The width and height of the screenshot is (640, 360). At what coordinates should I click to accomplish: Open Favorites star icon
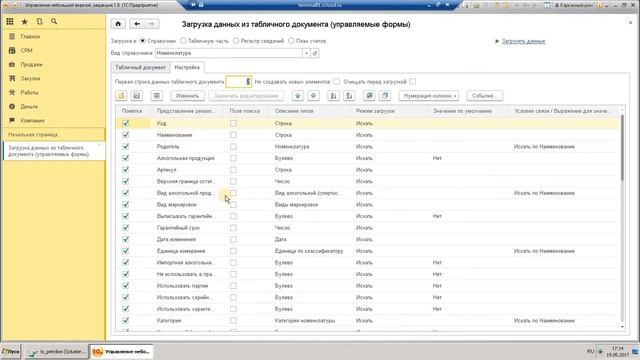pos(24,22)
